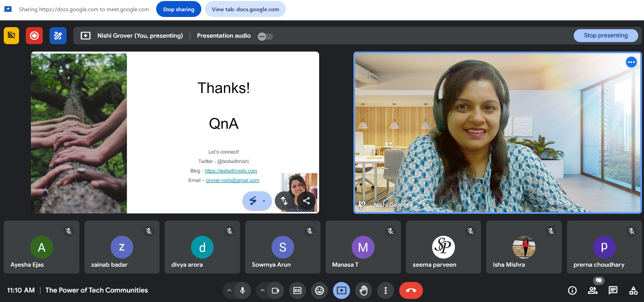Open options menu on Nishi Grover's video tile
The width and height of the screenshot is (644, 302).
(631, 62)
